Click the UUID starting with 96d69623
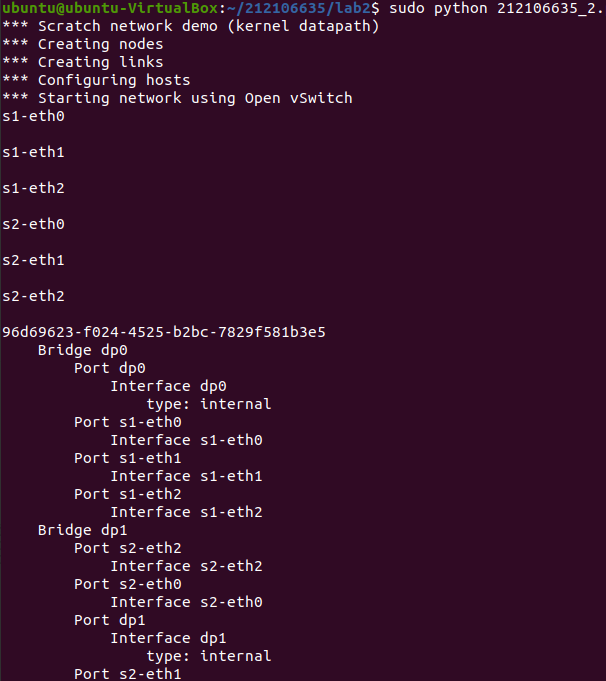The width and height of the screenshot is (606, 681). click(164, 332)
